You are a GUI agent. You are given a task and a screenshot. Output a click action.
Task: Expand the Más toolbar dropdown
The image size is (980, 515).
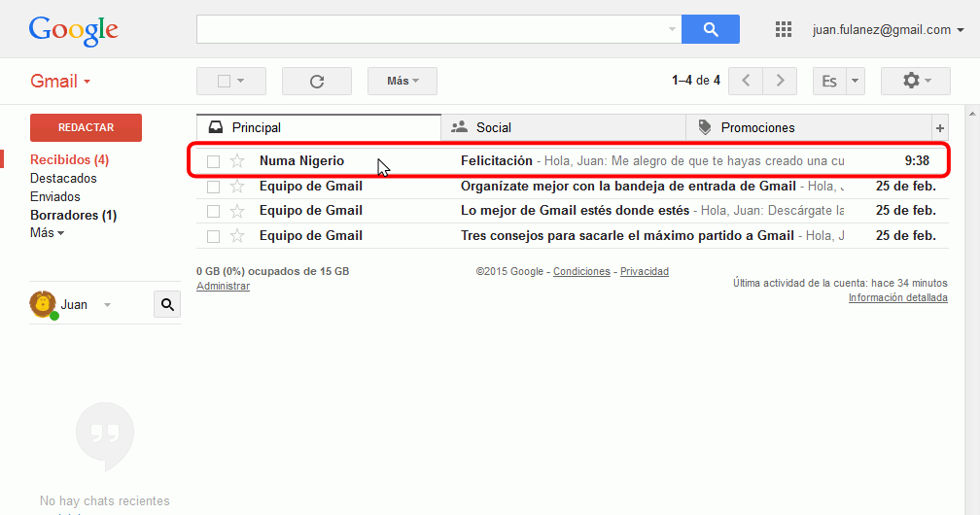coord(402,82)
